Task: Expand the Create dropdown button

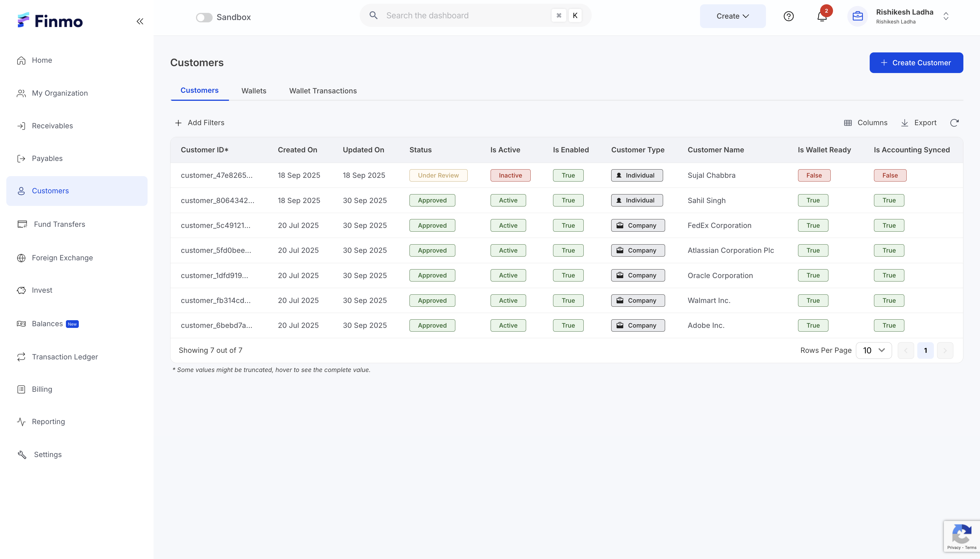Action: (x=732, y=16)
